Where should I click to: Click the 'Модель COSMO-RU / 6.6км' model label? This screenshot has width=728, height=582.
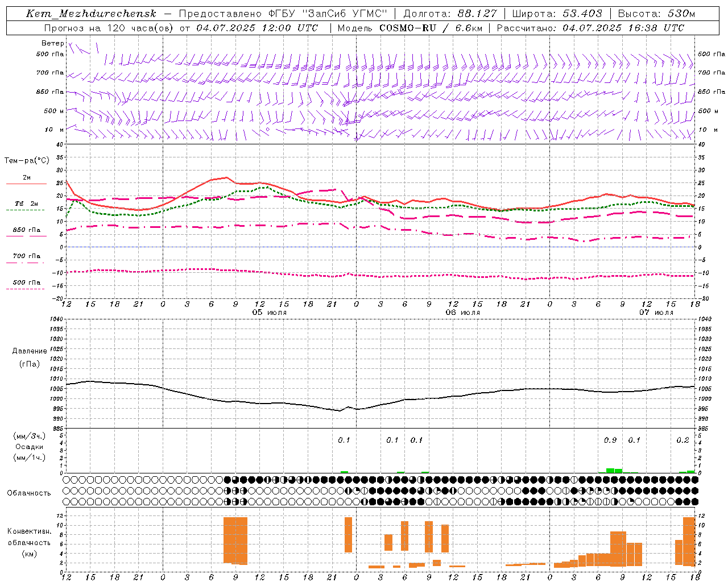pos(409,28)
